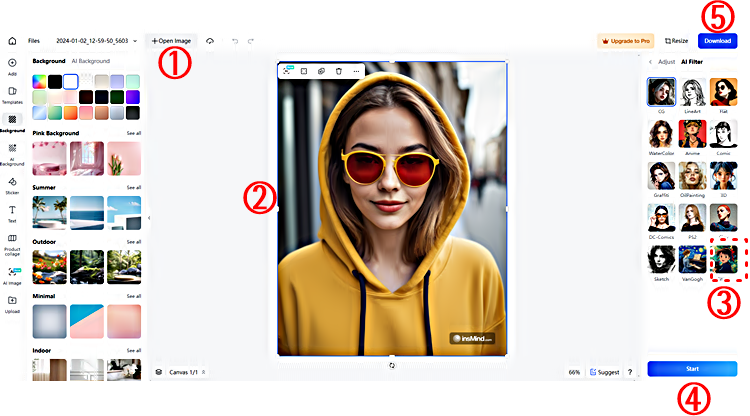
Task: Apply the VanGogh filter
Action: 692,260
